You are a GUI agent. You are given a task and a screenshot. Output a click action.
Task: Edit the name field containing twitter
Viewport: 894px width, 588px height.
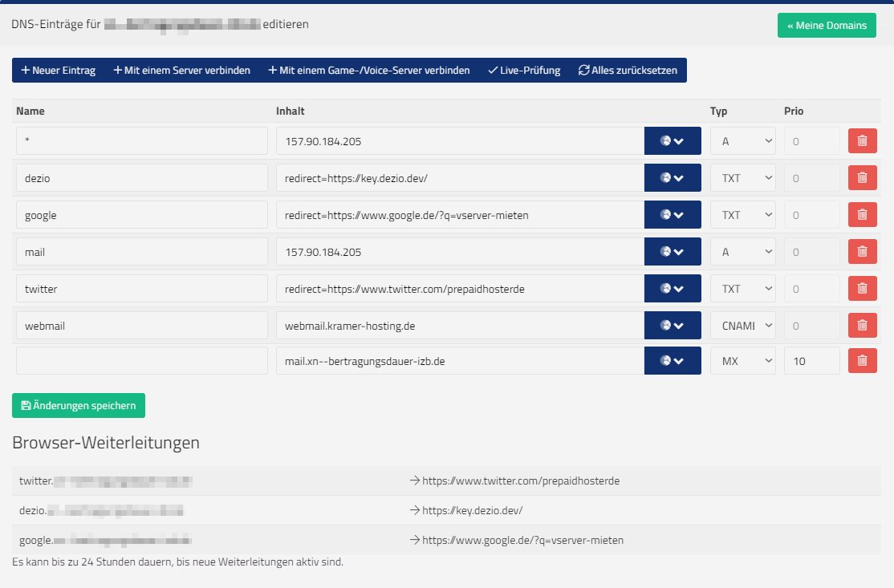142,289
